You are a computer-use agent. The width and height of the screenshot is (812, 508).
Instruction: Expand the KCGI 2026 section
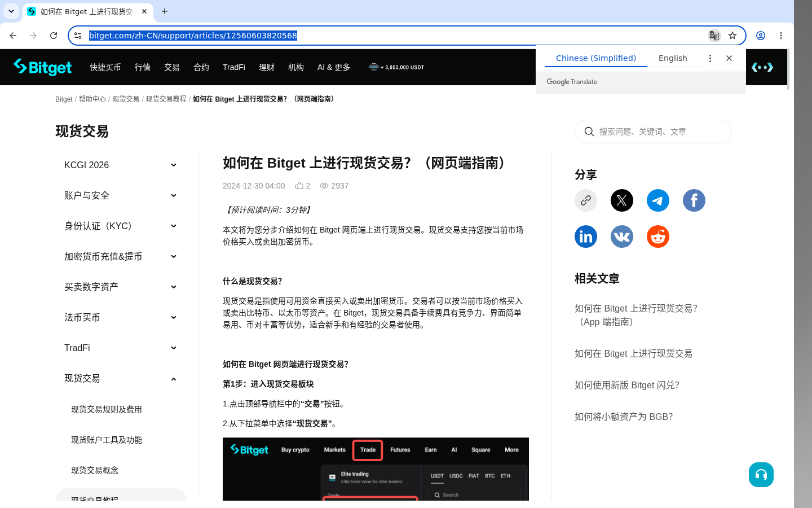point(121,165)
